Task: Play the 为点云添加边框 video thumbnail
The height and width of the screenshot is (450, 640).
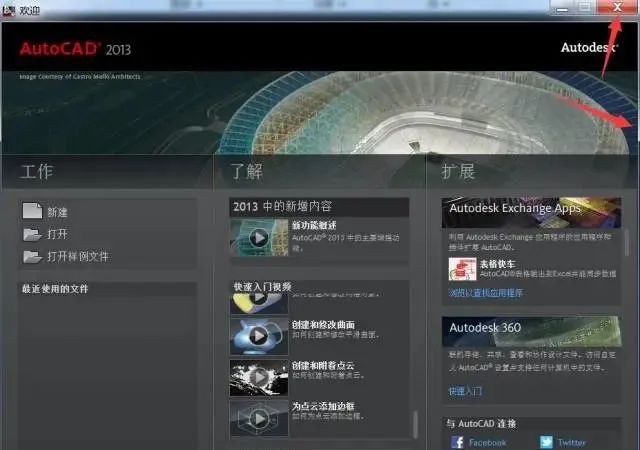Action: [259, 419]
